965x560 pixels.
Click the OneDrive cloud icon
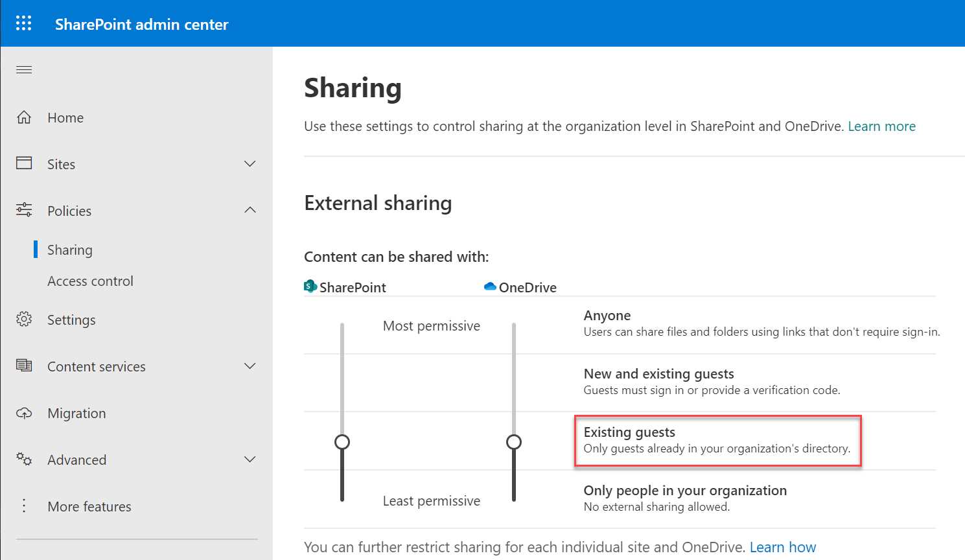[489, 286]
